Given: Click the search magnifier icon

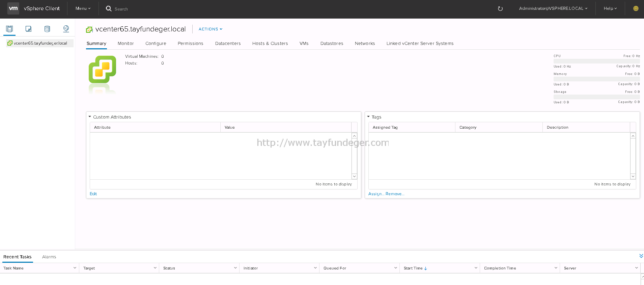Looking at the screenshot, I should (x=109, y=8).
